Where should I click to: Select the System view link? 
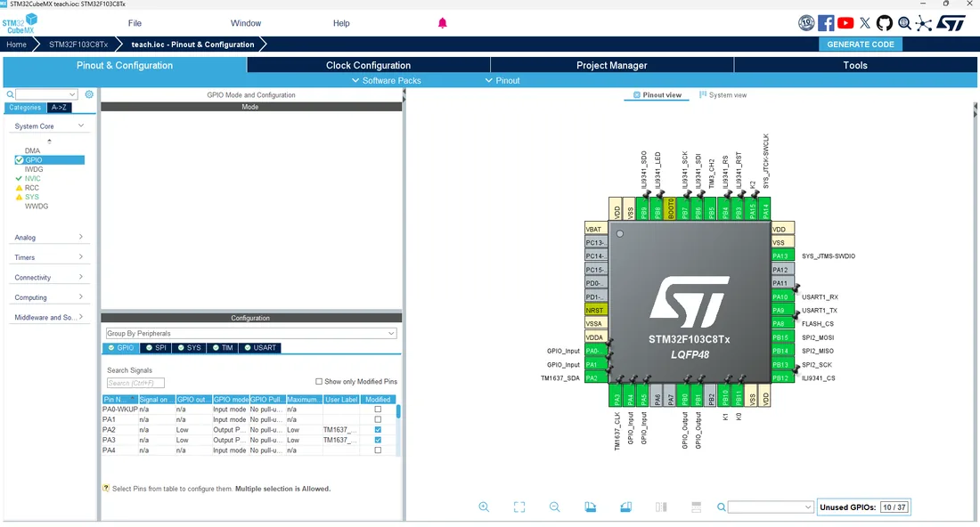pos(723,95)
